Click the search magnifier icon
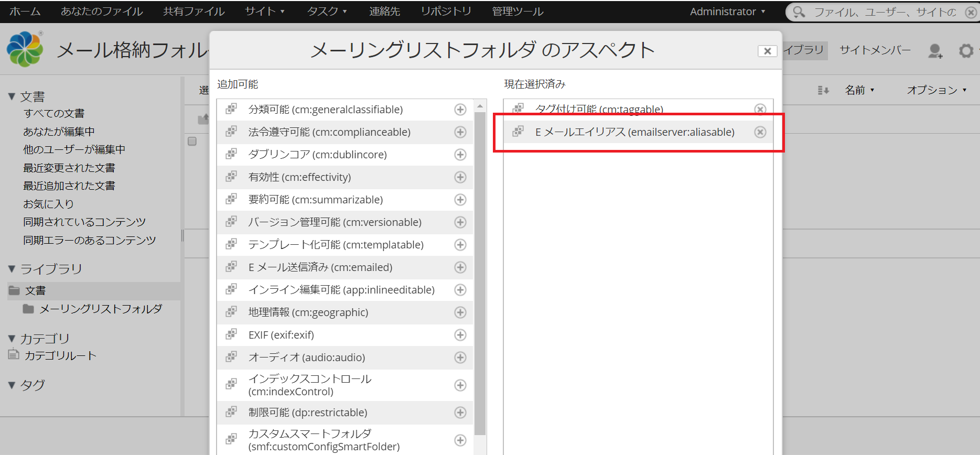This screenshot has height=455, width=980. 799,12
